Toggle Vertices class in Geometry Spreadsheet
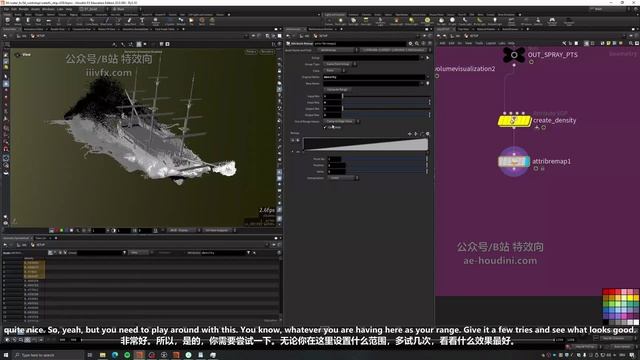This screenshot has height=360, width=640. coord(56,253)
